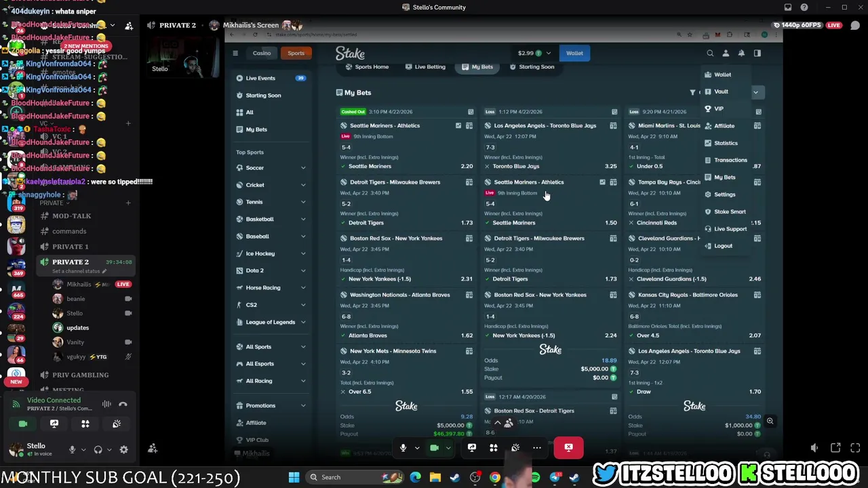This screenshot has width=868, height=488.
Task: Open the Stake search icon
Action: click(710, 53)
